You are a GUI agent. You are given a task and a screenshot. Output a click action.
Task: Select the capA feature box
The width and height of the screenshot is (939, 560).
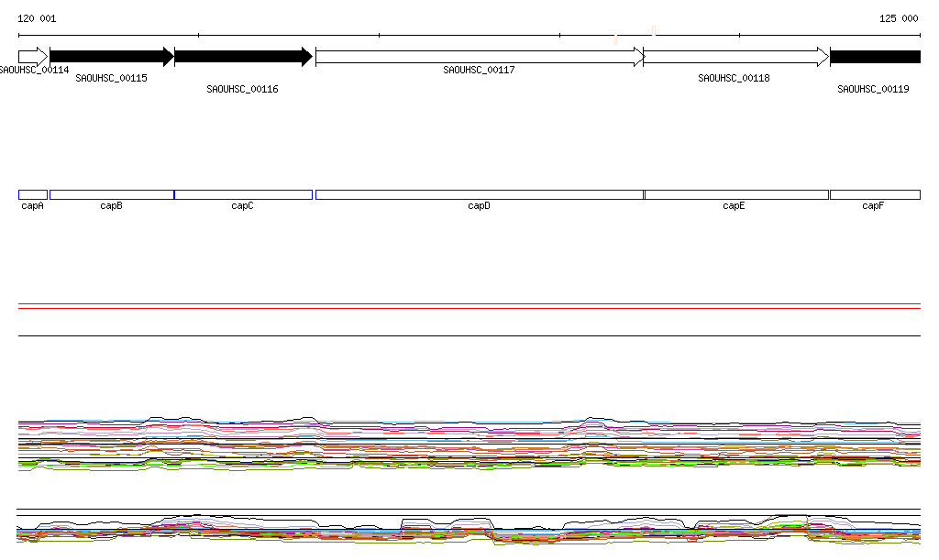pyautogui.click(x=33, y=194)
